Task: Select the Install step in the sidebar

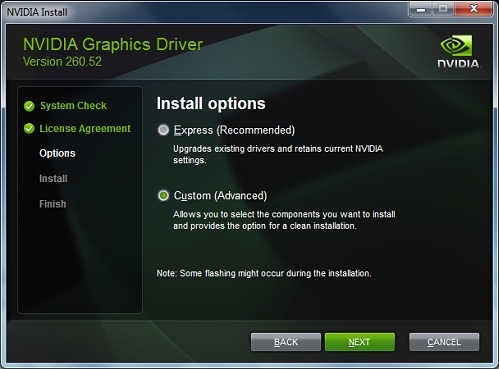Action: 53,178
